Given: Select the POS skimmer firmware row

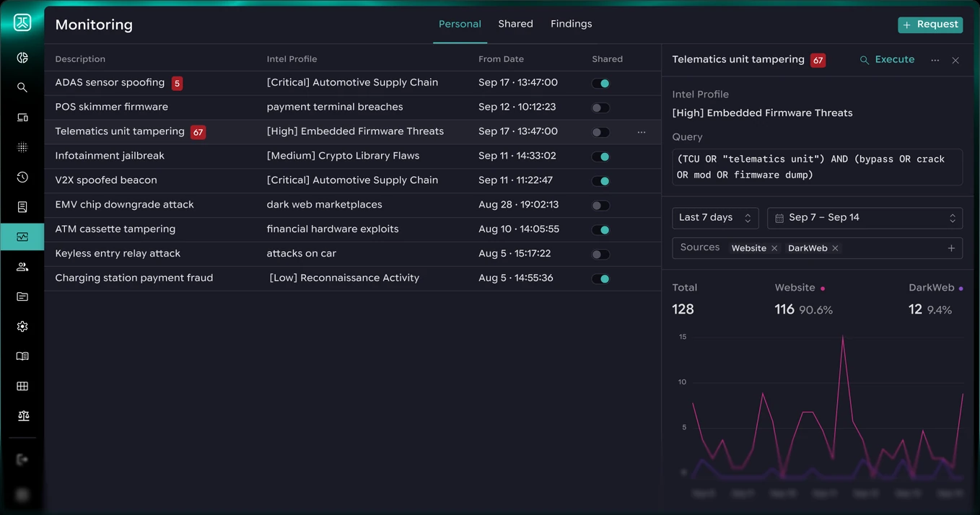Looking at the screenshot, I should coord(353,107).
